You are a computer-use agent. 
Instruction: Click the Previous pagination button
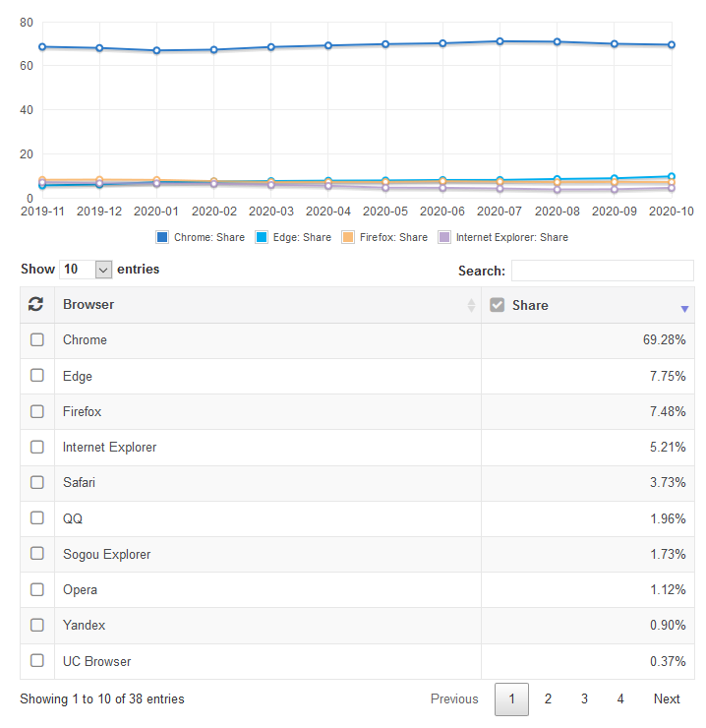[454, 699]
